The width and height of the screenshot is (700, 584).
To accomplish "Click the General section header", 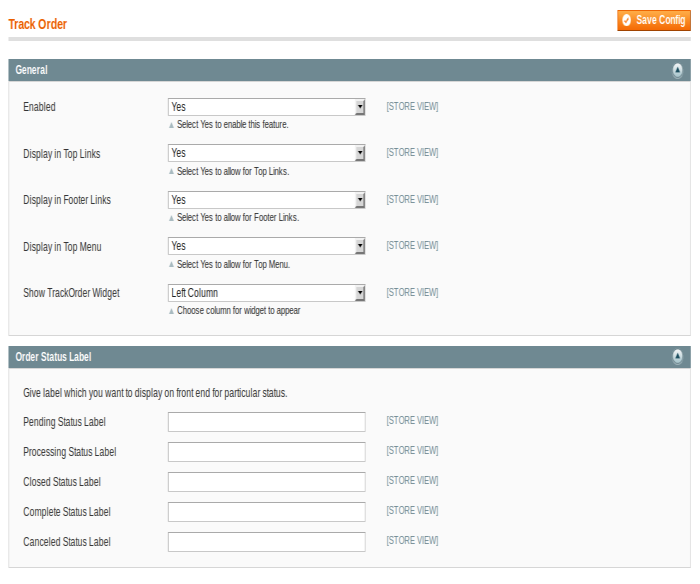I will [x=349, y=70].
